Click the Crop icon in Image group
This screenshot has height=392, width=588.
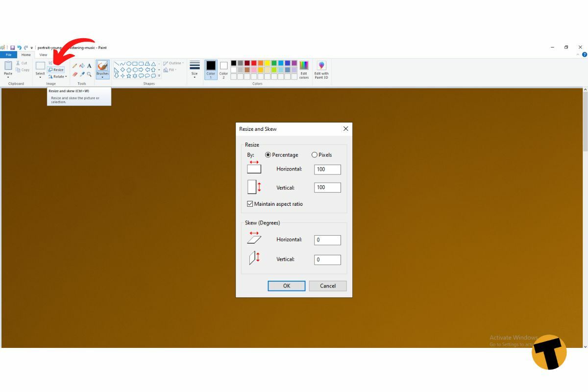50,63
